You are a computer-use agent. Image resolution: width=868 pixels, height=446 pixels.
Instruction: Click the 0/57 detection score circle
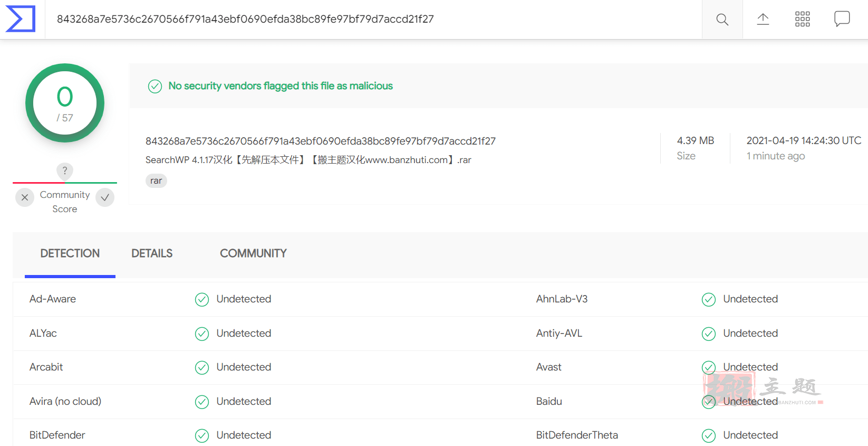pos(65,103)
